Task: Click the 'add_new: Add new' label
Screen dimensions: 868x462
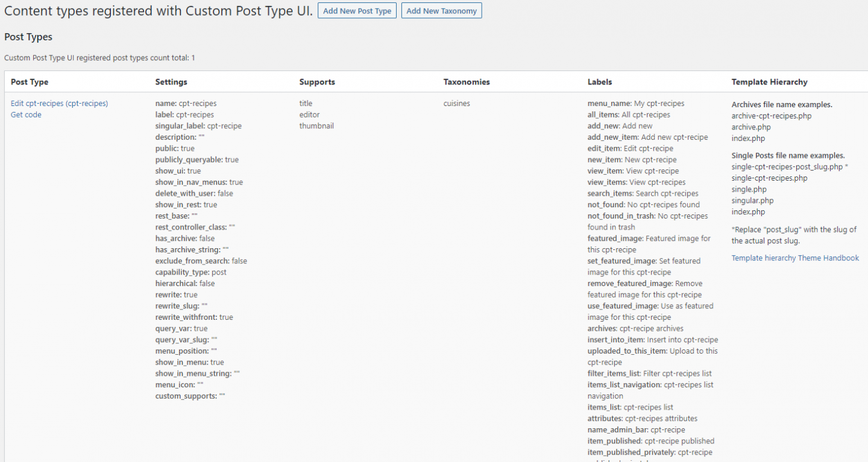Action: pos(620,126)
